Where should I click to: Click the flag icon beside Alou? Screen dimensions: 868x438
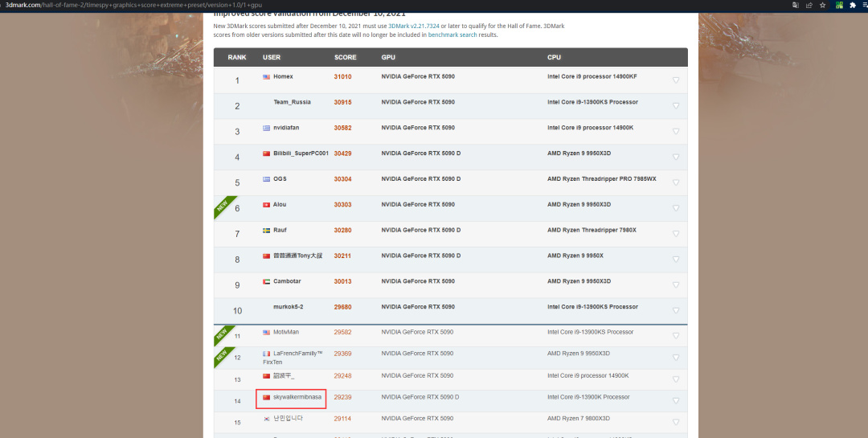(266, 205)
